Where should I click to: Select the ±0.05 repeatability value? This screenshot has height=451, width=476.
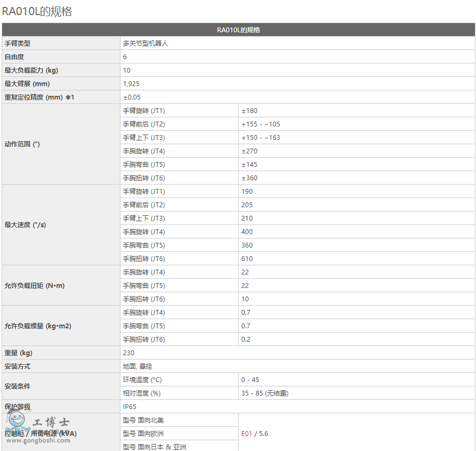tap(132, 97)
